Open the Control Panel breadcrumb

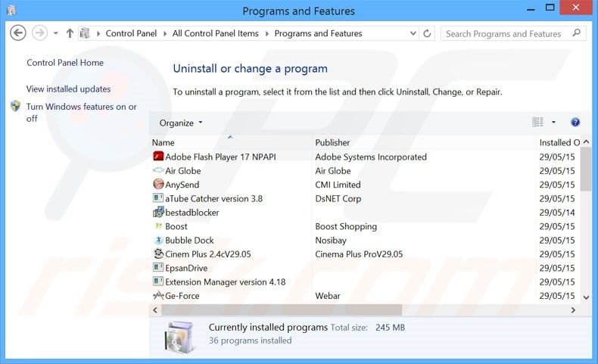click(x=131, y=33)
